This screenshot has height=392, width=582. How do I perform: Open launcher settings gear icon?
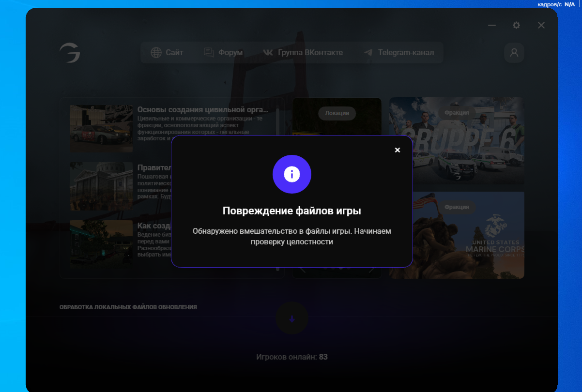[516, 25]
